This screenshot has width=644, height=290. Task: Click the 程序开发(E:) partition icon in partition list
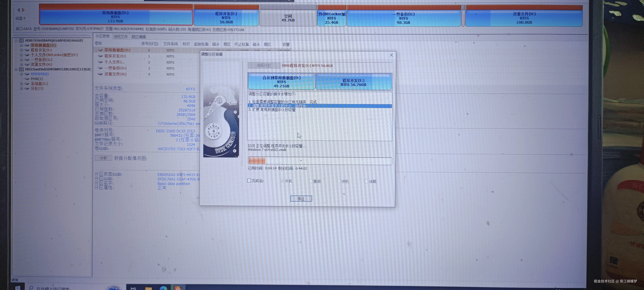click(100, 56)
